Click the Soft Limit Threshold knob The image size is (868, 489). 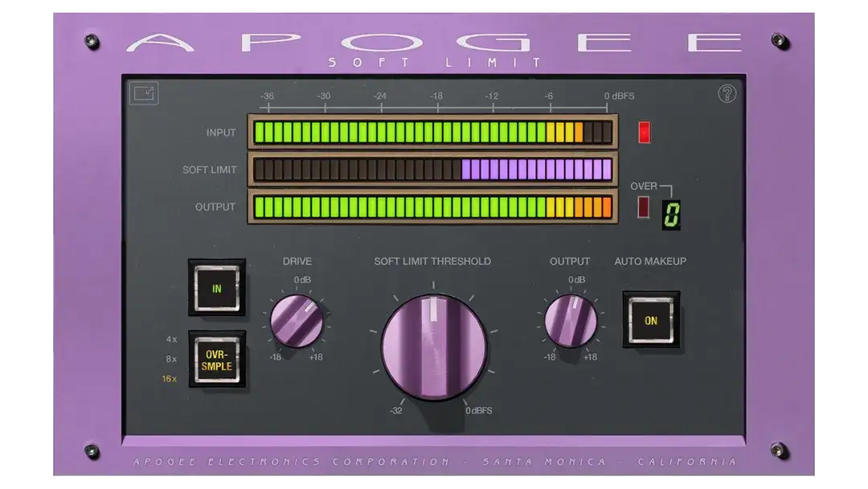(434, 347)
